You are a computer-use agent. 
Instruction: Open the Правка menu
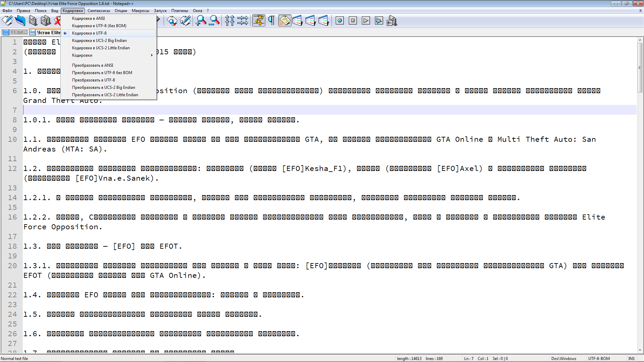point(23,11)
